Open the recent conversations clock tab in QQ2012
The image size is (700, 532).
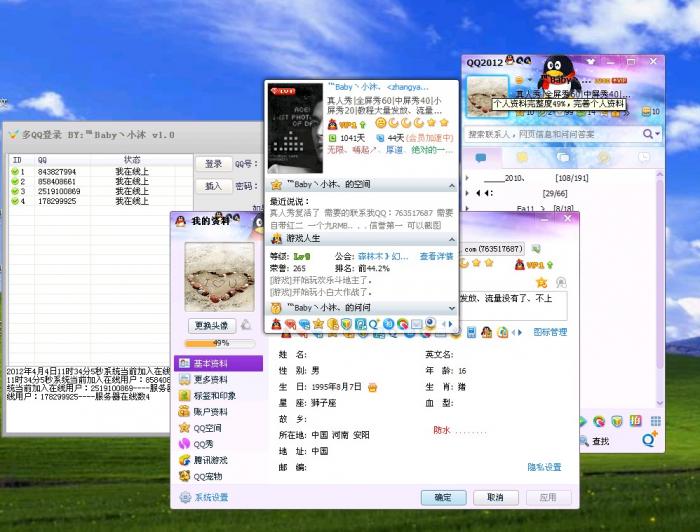click(644, 158)
